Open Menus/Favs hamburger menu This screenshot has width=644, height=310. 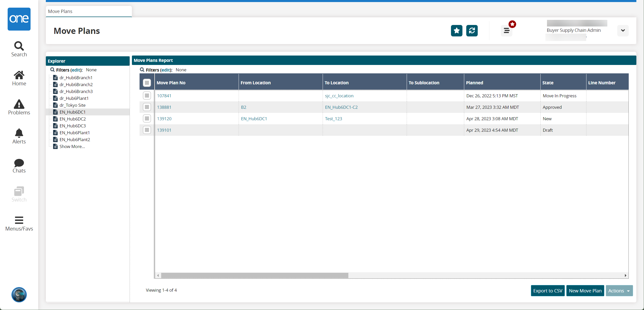(19, 224)
